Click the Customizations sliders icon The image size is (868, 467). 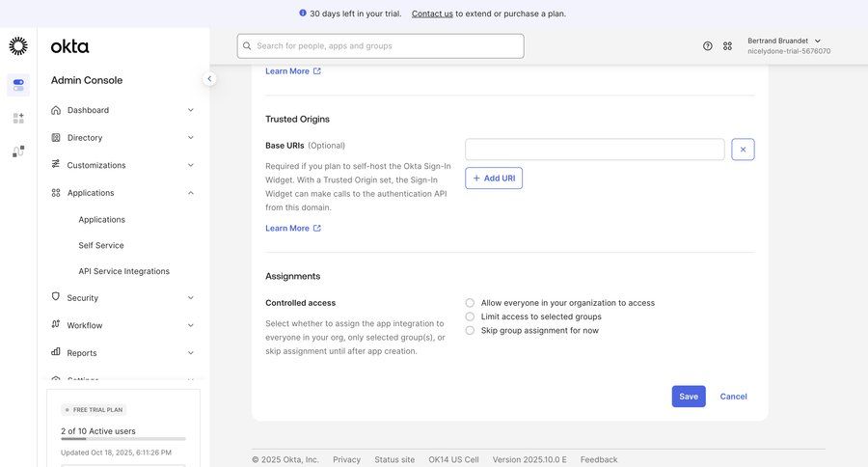pyautogui.click(x=56, y=165)
